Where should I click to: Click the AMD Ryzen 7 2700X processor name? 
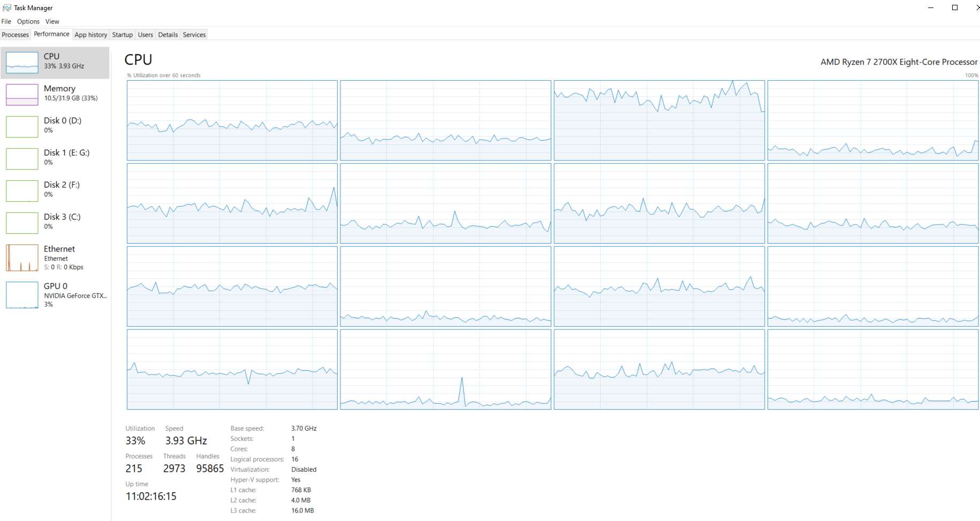tap(899, 62)
